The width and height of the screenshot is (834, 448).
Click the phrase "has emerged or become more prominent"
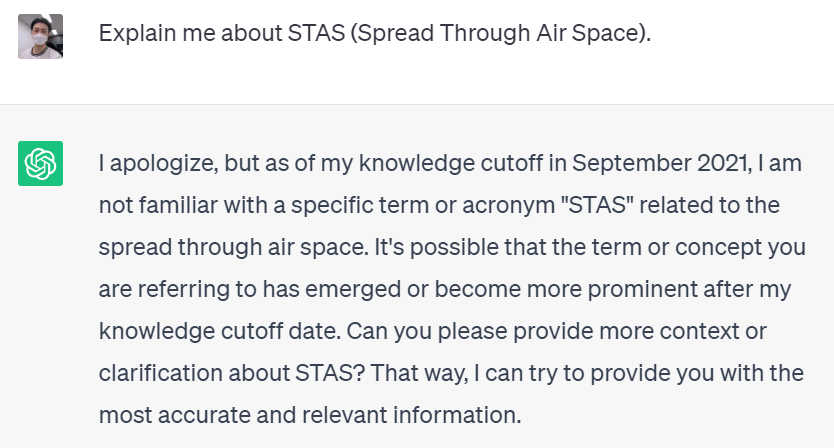point(421,288)
